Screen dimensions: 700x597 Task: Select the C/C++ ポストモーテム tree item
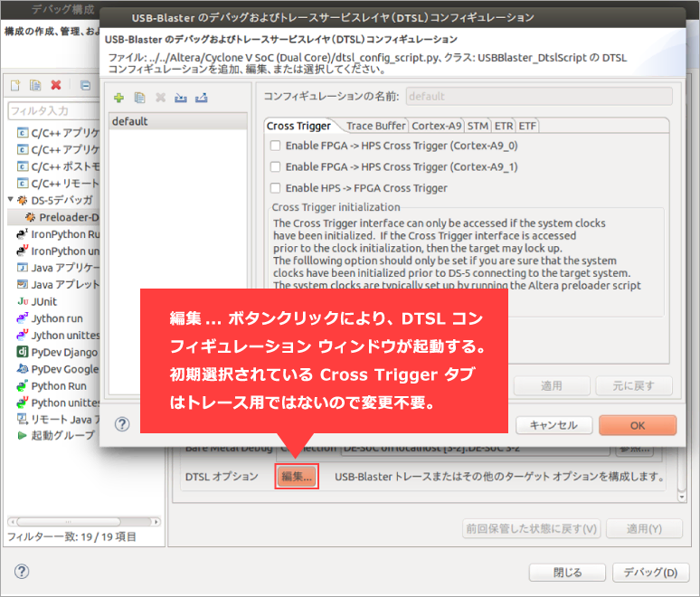coord(58,166)
